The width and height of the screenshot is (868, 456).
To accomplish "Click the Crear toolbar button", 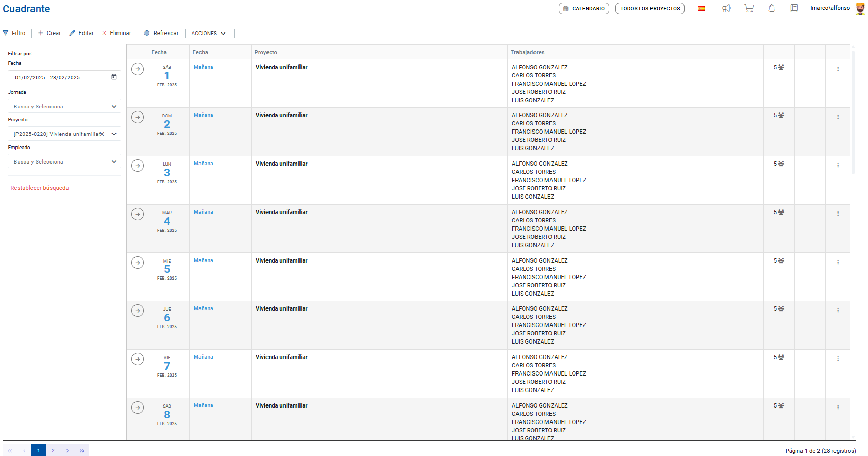I will click(x=49, y=33).
